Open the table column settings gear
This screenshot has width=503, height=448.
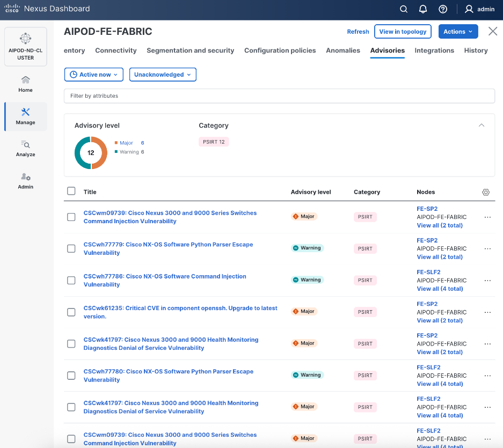click(x=486, y=192)
